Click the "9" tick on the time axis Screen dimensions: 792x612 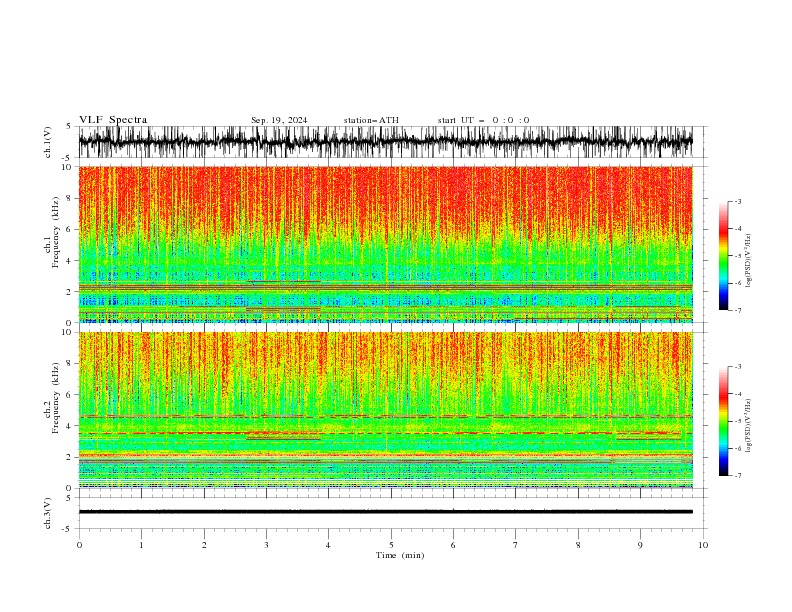click(x=640, y=545)
